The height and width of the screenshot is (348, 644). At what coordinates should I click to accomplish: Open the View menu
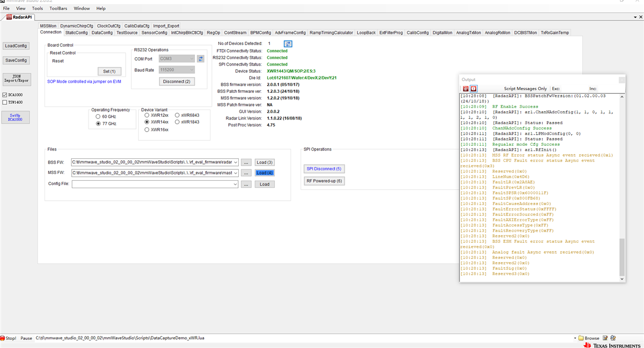pos(21,8)
